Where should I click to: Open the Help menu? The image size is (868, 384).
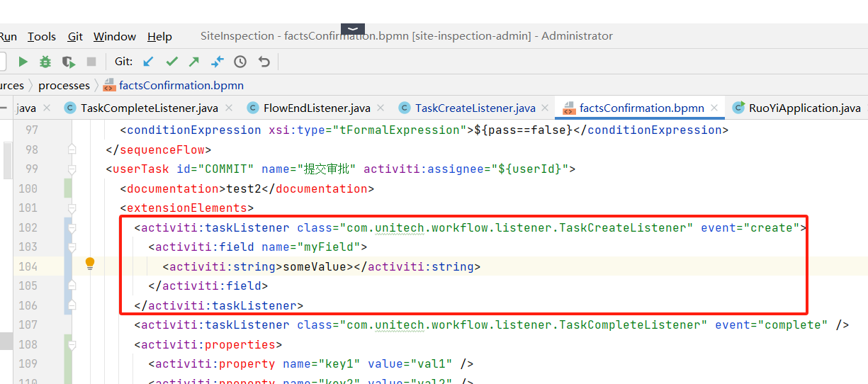tap(159, 36)
